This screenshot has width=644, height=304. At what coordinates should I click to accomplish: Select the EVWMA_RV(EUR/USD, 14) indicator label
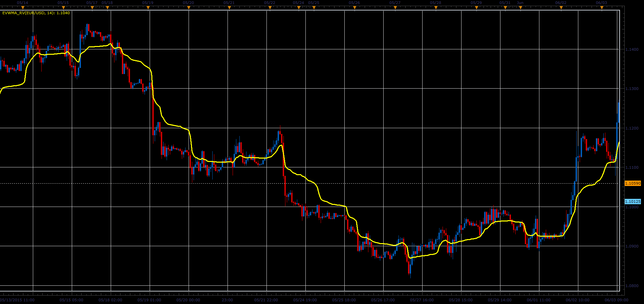(x=36, y=13)
